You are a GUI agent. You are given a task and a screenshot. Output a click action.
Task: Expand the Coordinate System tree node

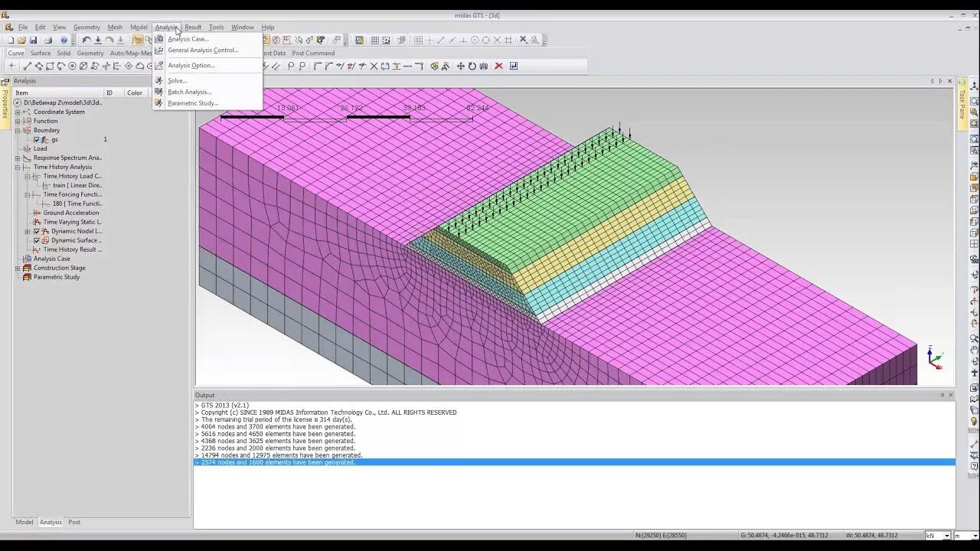point(18,112)
